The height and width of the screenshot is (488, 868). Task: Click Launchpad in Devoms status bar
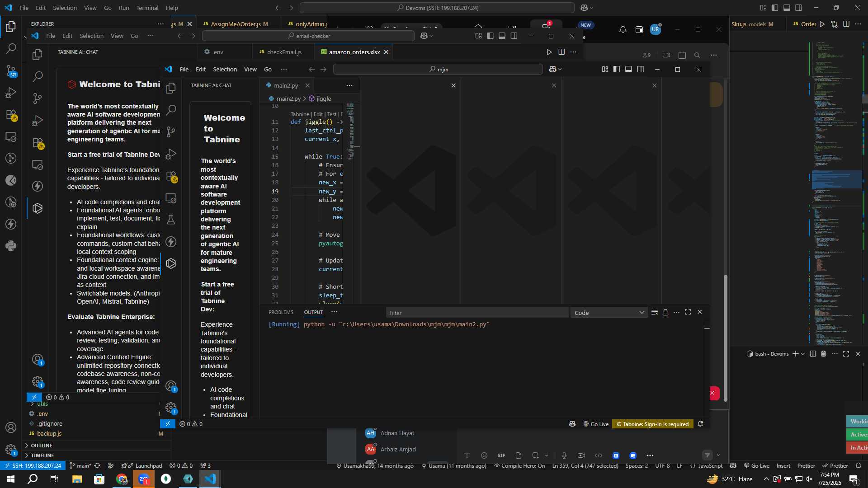(142, 466)
